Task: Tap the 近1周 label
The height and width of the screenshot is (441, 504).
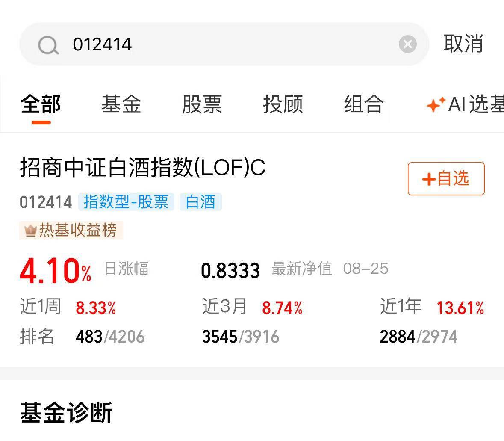Action: tap(41, 306)
